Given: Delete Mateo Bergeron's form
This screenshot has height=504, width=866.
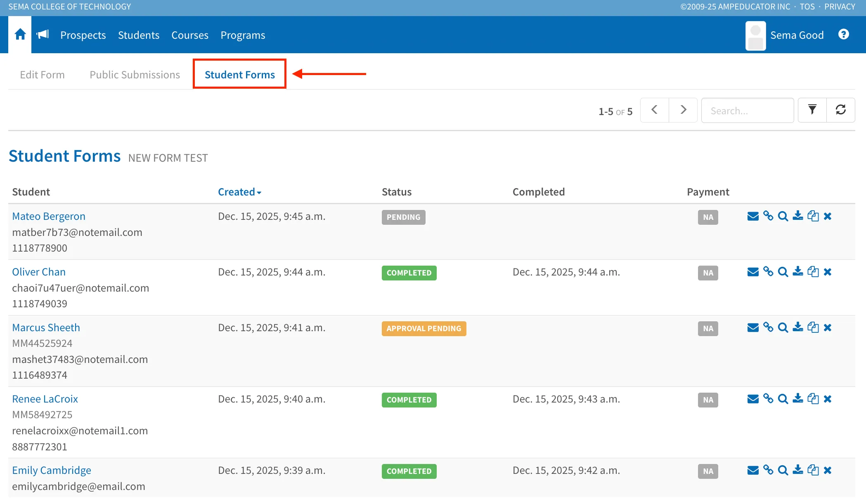Looking at the screenshot, I should 828,216.
